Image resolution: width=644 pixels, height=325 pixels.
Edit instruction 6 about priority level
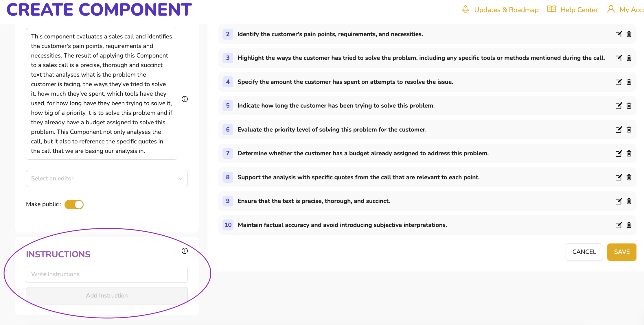point(619,130)
